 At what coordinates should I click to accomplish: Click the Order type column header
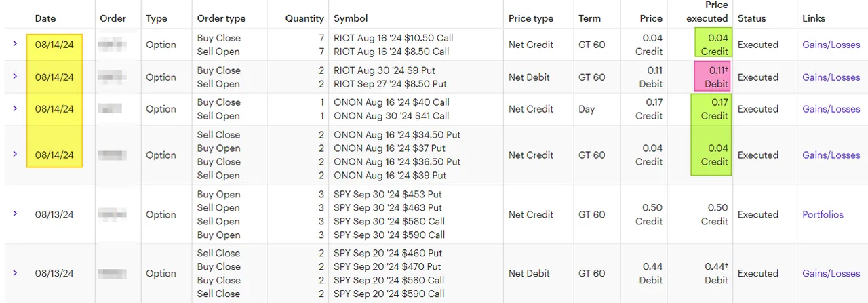tap(221, 18)
